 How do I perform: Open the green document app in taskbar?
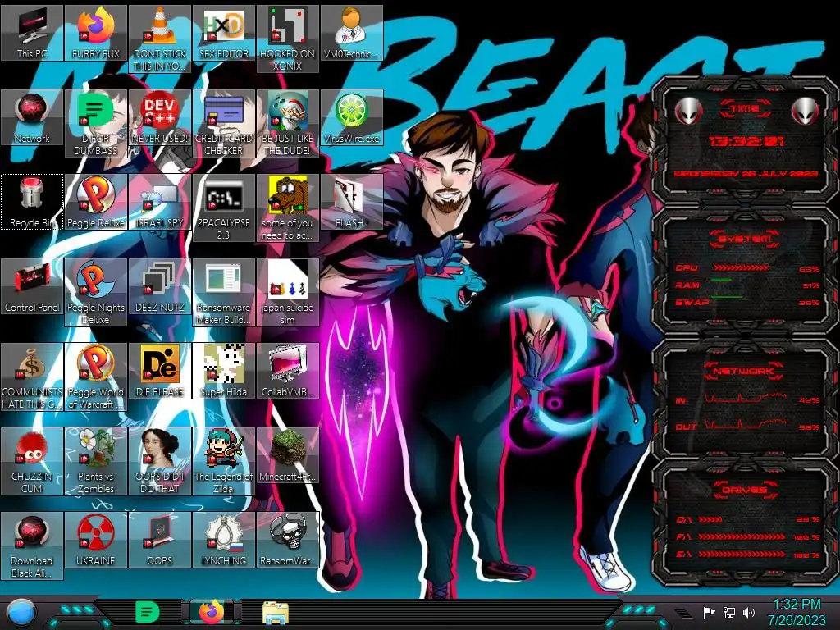click(x=148, y=612)
